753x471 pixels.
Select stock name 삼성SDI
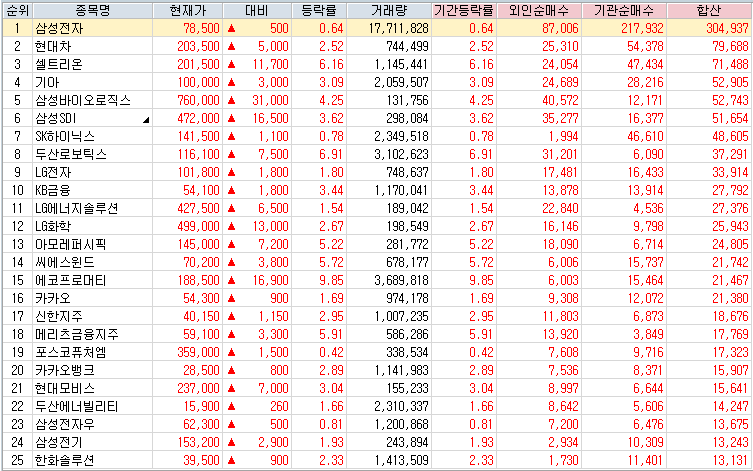(56, 119)
